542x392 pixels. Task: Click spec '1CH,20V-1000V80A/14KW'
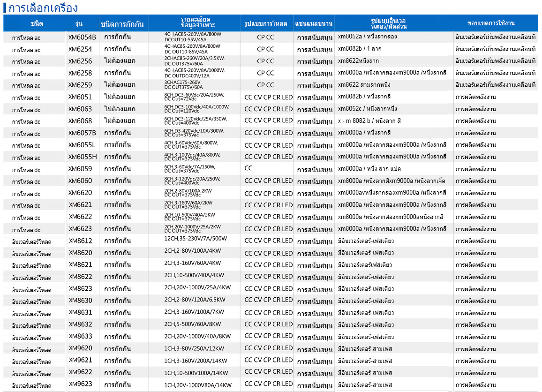tap(198, 385)
